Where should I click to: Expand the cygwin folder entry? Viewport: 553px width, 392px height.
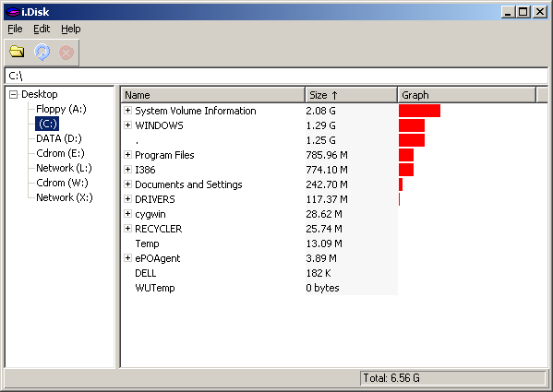[x=127, y=214]
